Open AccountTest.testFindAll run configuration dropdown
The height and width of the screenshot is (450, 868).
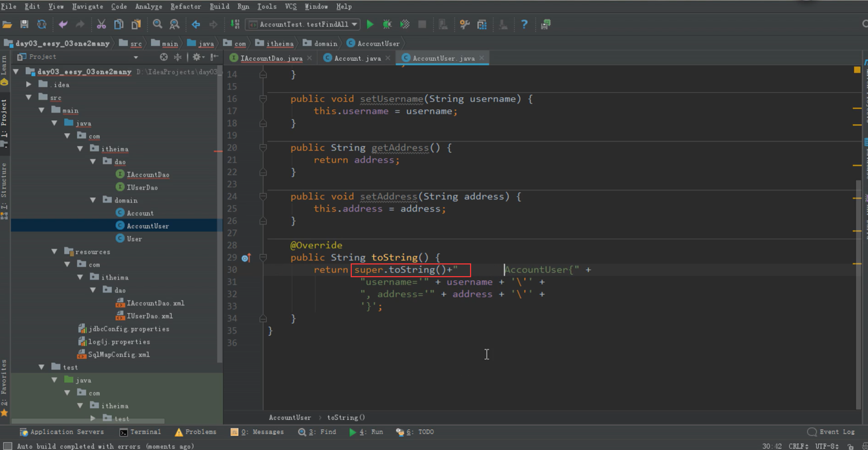click(303, 24)
